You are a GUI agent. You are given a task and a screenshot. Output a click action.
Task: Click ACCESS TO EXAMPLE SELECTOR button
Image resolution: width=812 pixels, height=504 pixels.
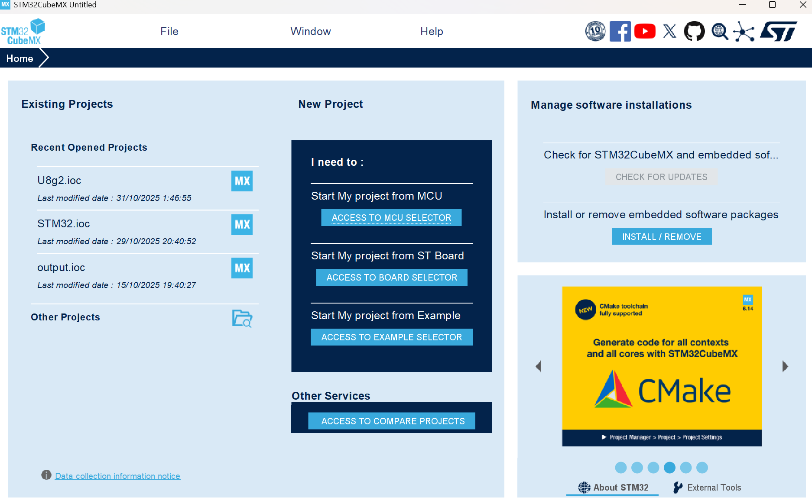click(392, 337)
